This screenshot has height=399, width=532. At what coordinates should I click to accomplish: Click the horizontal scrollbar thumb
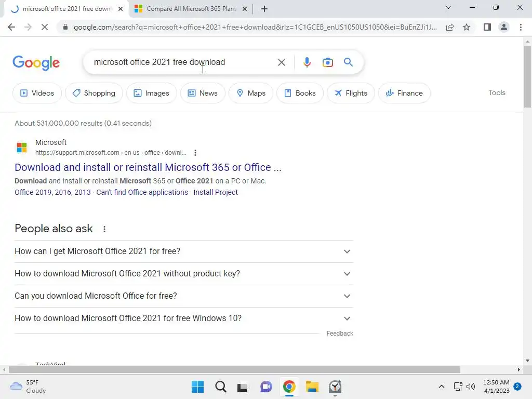tap(234, 369)
